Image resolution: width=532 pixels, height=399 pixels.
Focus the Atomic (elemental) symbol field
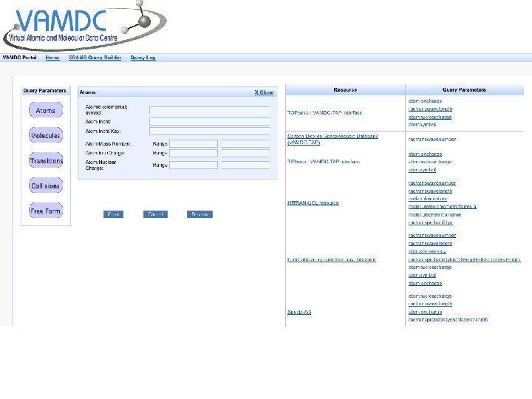pyautogui.click(x=209, y=110)
